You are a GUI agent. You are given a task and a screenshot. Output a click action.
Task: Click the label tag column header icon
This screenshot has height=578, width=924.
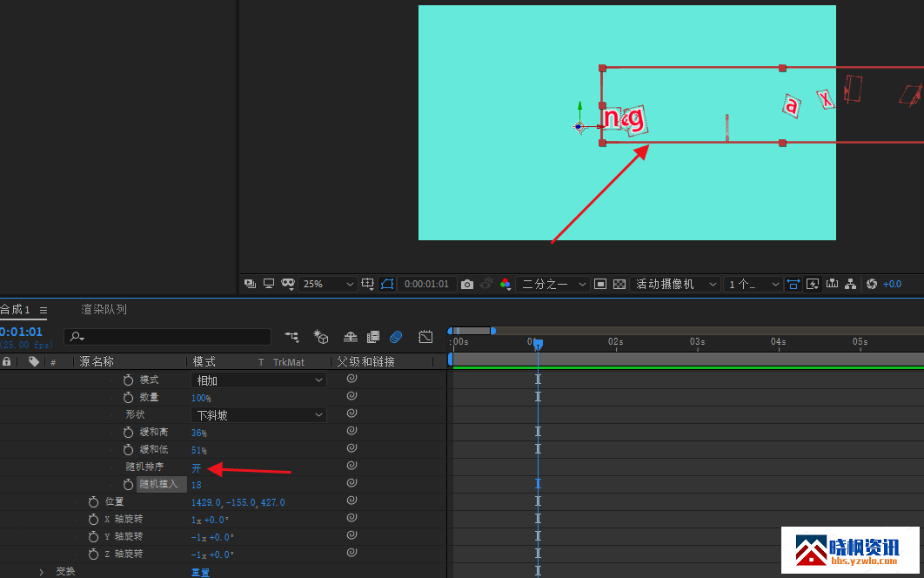[34, 361]
